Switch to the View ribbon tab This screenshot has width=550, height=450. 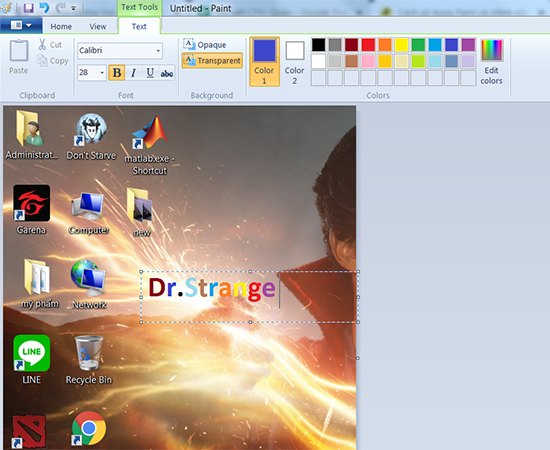(98, 26)
